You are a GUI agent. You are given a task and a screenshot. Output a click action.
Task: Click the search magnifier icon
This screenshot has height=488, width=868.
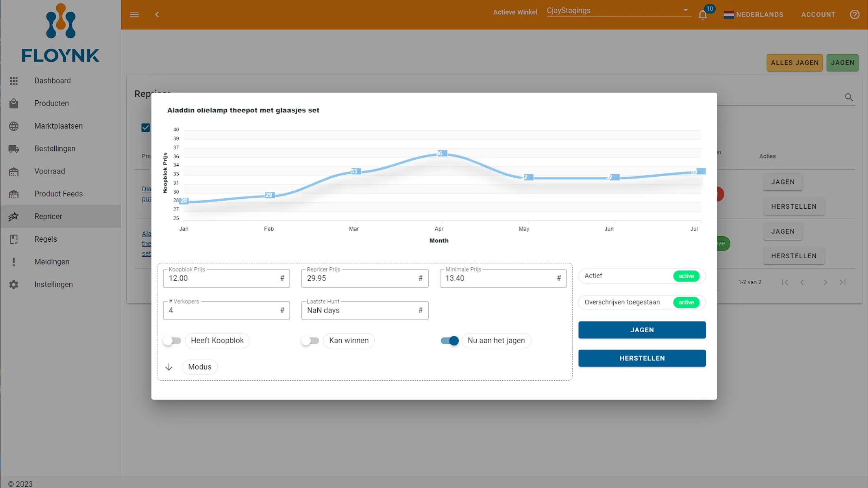pyautogui.click(x=849, y=97)
